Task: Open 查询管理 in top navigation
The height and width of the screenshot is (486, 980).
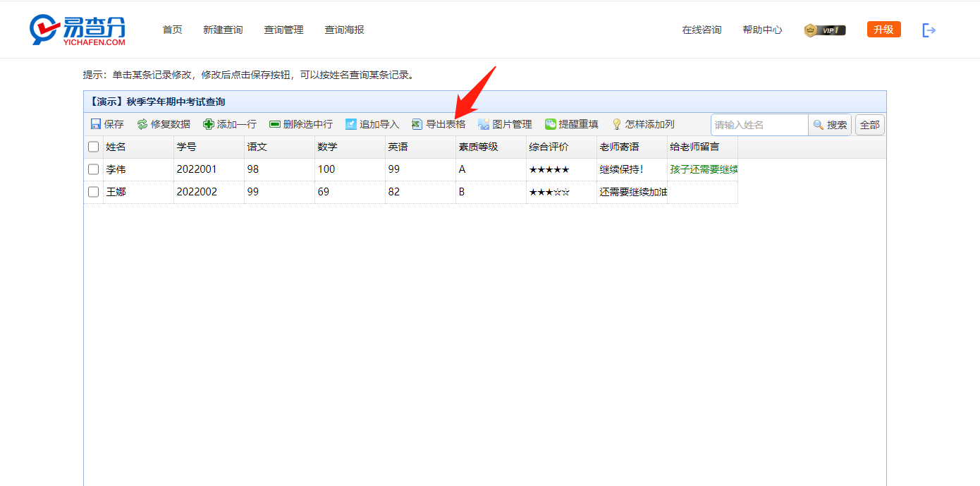Action: pyautogui.click(x=283, y=30)
